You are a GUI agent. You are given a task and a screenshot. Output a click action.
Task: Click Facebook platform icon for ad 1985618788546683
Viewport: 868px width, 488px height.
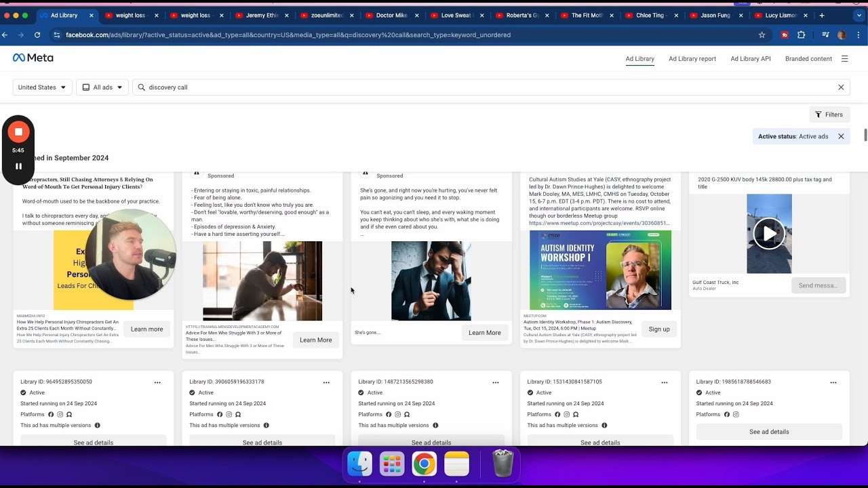[x=726, y=415]
